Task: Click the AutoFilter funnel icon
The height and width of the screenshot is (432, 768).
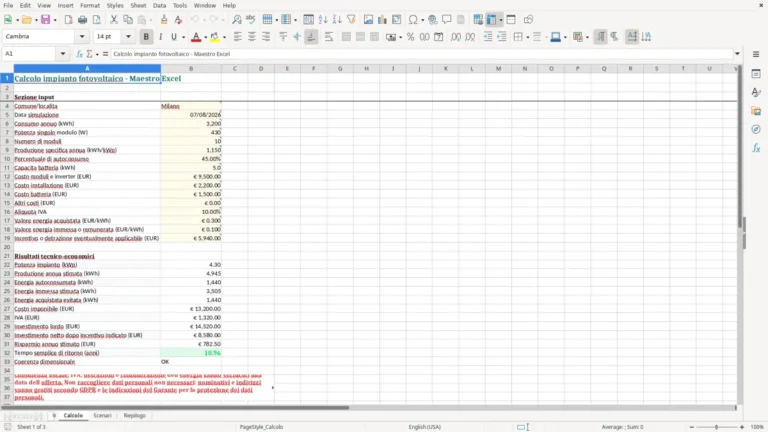Action: [351, 20]
